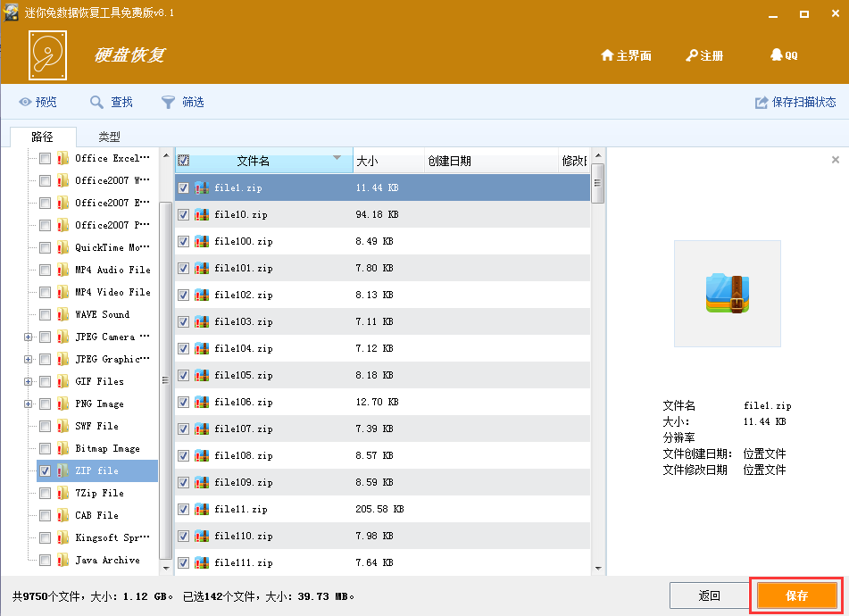Select Office Excel tree item

point(112,158)
